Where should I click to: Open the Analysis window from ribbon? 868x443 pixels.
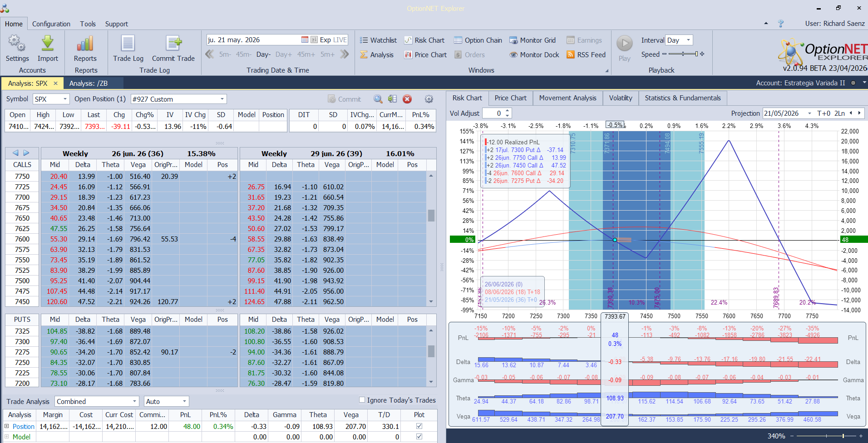click(x=377, y=55)
